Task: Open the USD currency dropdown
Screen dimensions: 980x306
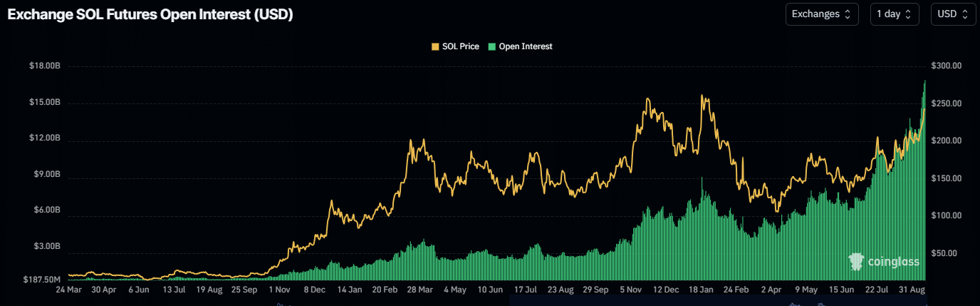Action: click(953, 14)
